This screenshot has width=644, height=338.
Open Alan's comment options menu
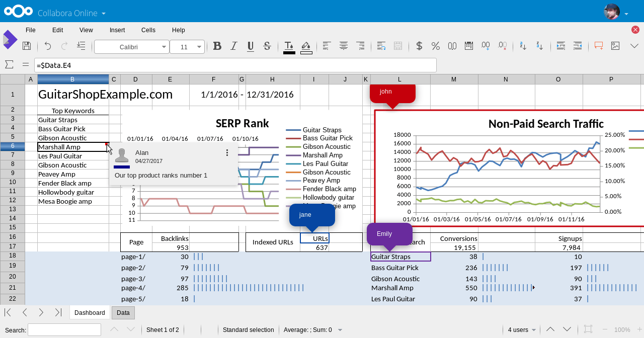point(227,152)
